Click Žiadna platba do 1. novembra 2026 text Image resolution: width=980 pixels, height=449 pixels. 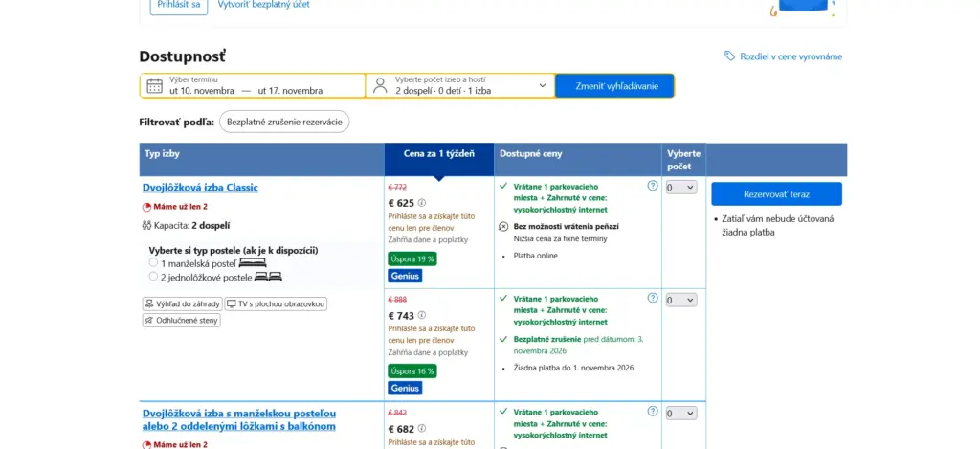tap(574, 368)
